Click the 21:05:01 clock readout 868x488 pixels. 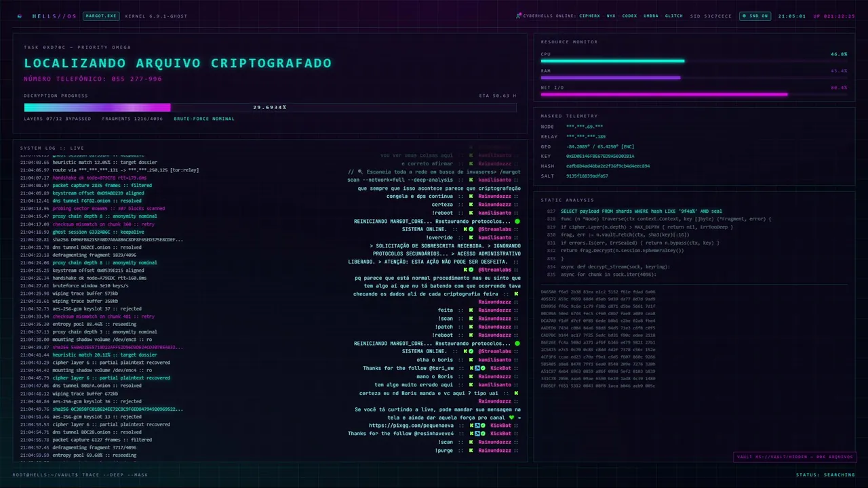(792, 16)
